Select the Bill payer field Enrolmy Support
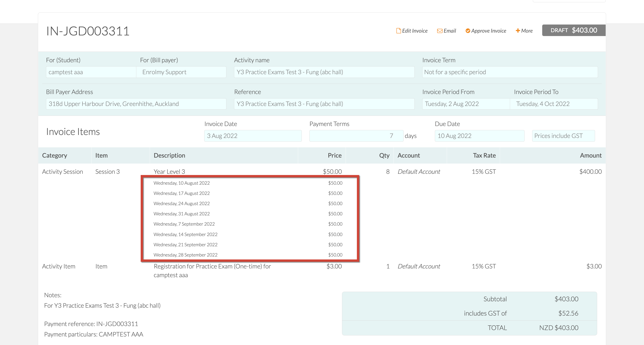 tap(181, 72)
